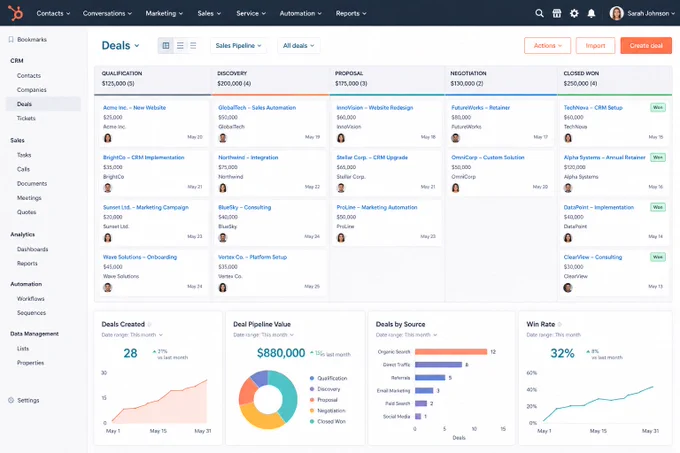Switch to list view icon
The width and height of the screenshot is (680, 453).
click(x=180, y=46)
